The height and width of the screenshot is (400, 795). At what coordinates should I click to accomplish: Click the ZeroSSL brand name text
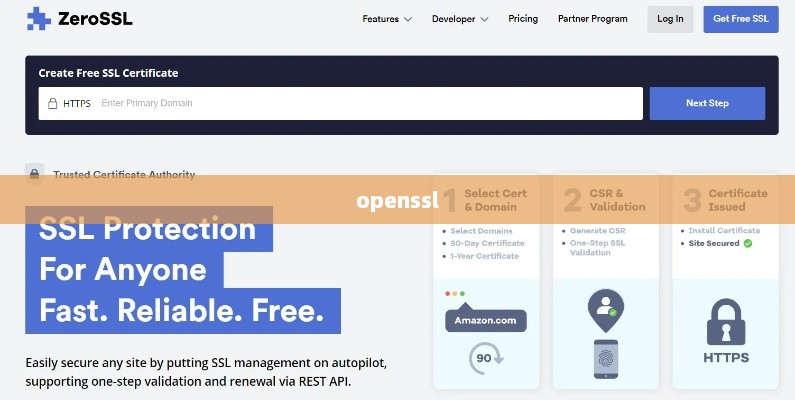click(x=95, y=19)
